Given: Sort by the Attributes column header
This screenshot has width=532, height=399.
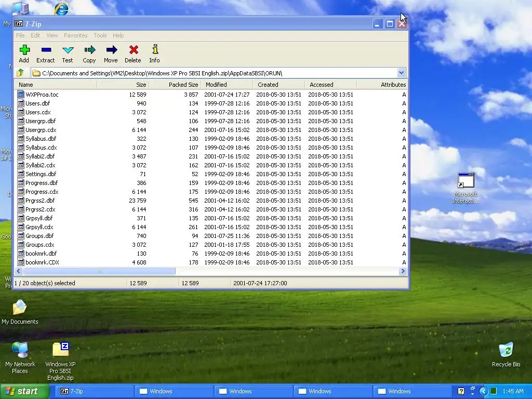Looking at the screenshot, I should (382, 85).
